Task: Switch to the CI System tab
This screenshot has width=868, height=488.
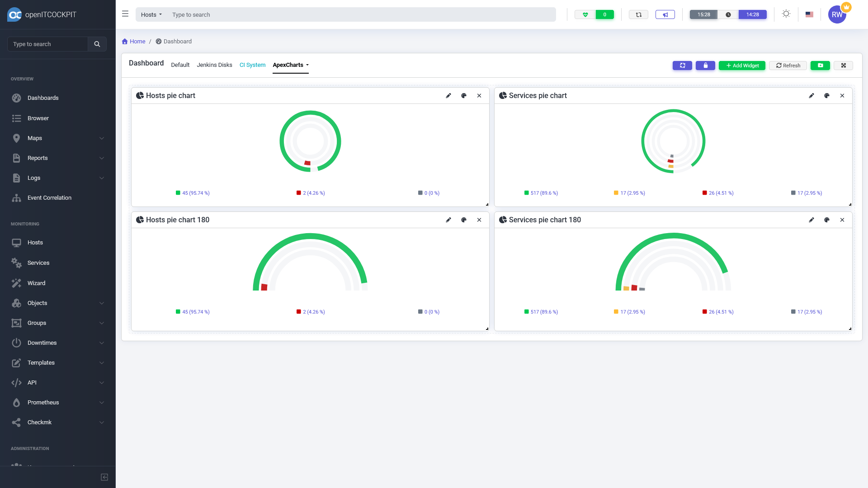Action: (252, 65)
